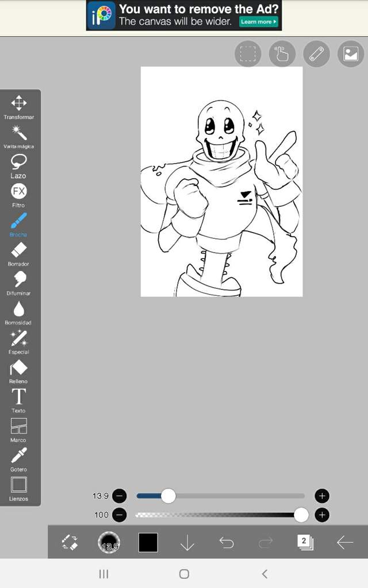Open the Lienzos canvas tool
The width and height of the screenshot is (368, 588).
click(19, 489)
